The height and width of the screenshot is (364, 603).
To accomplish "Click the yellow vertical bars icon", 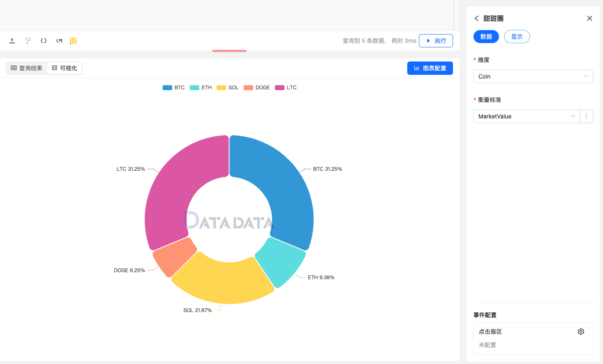I will pyautogui.click(x=74, y=41).
